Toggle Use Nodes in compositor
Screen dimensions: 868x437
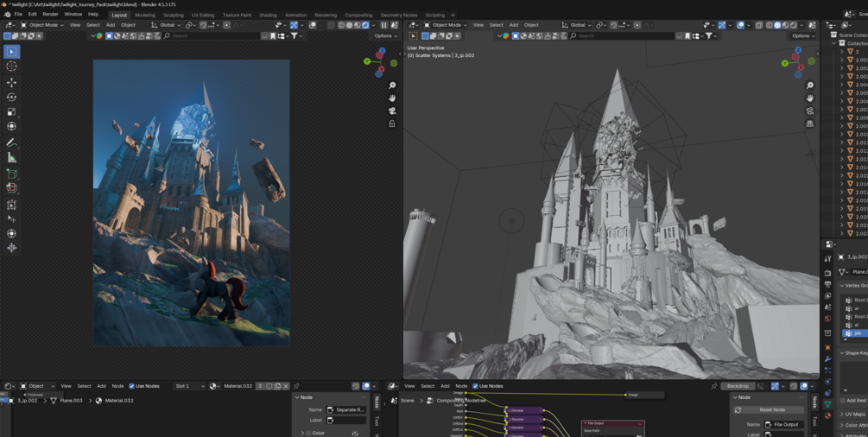490,386
